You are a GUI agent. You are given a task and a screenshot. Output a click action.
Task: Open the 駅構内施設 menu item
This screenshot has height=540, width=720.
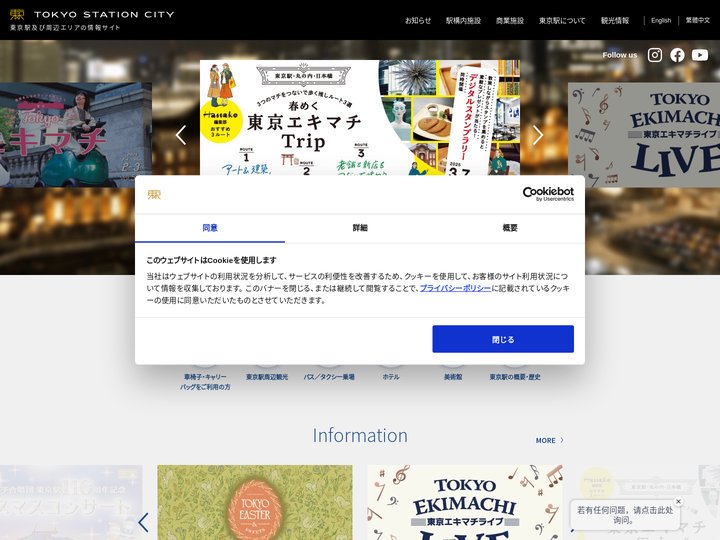click(463, 21)
